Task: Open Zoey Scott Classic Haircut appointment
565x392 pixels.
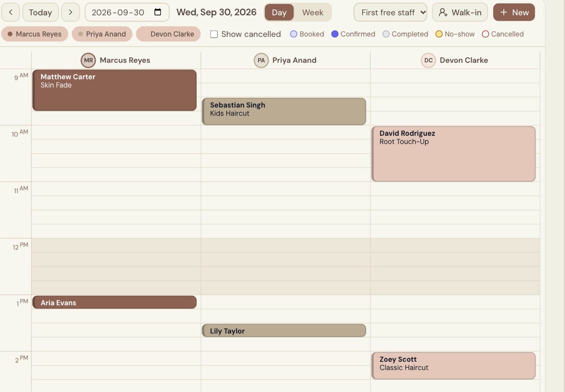Action: point(454,366)
